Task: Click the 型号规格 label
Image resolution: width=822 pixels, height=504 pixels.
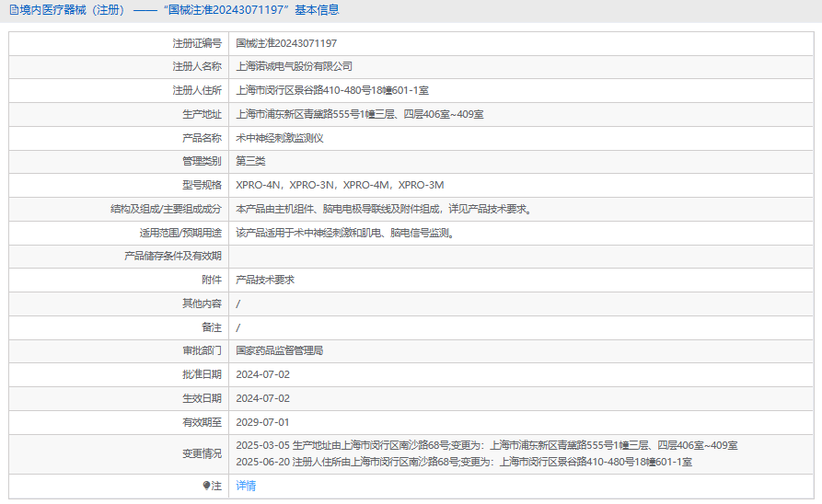Action: click(x=202, y=185)
